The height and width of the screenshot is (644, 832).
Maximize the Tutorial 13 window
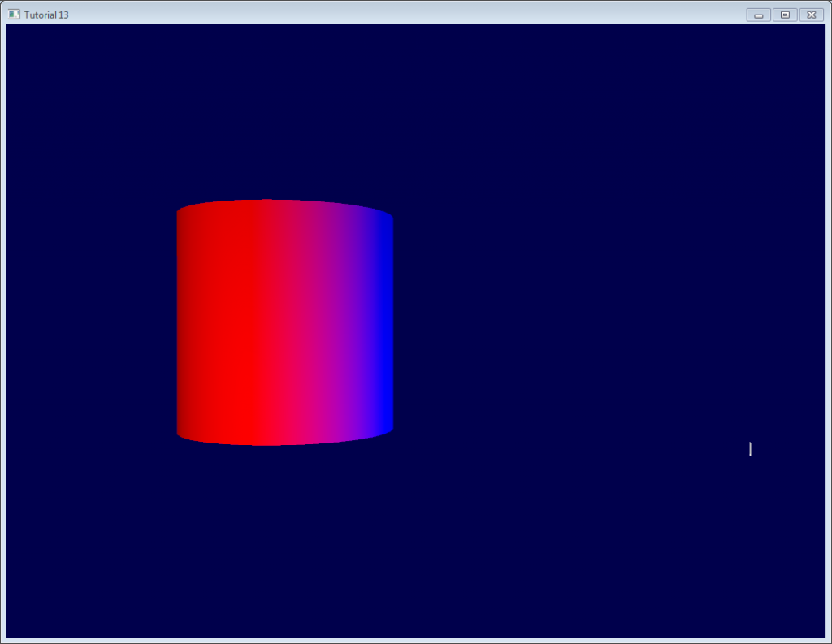784,15
